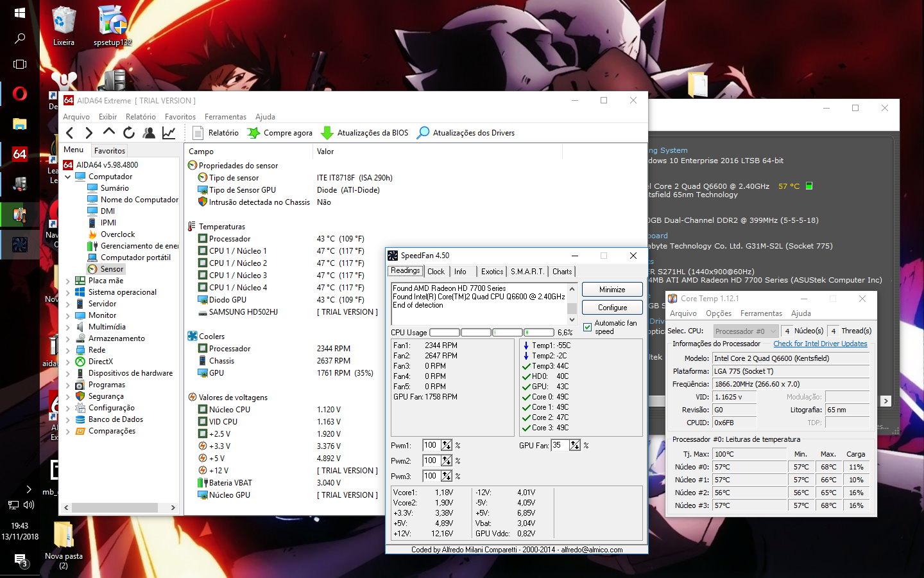
Task: Collapse the Computador tree node
Action: 68,177
